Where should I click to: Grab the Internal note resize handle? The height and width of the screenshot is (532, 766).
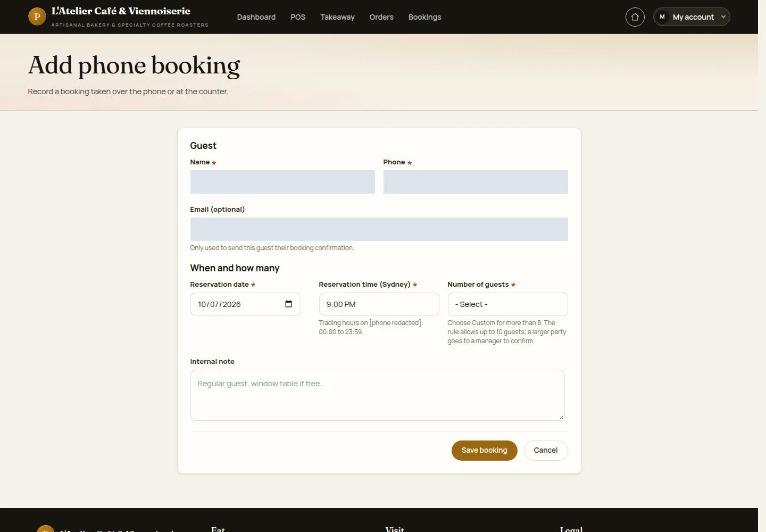[561, 417]
